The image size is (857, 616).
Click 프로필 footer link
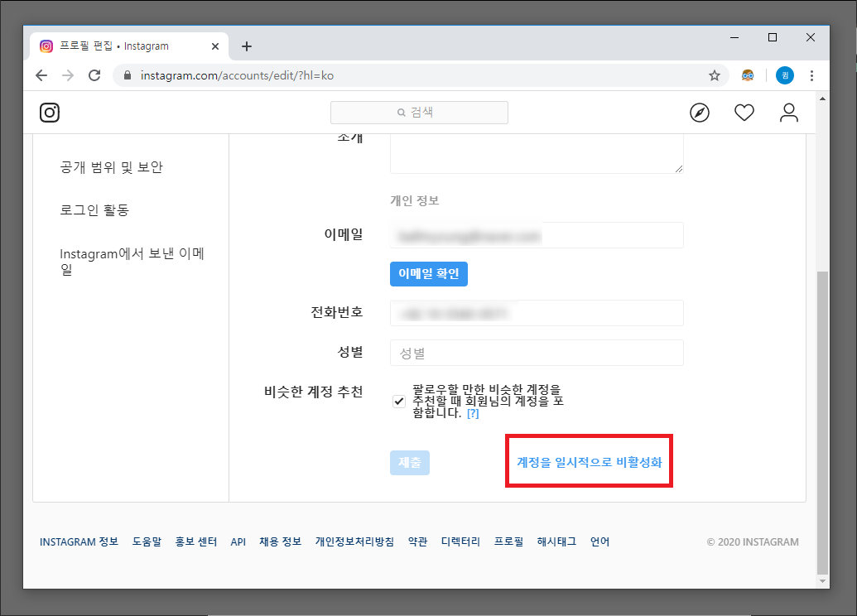pos(508,541)
